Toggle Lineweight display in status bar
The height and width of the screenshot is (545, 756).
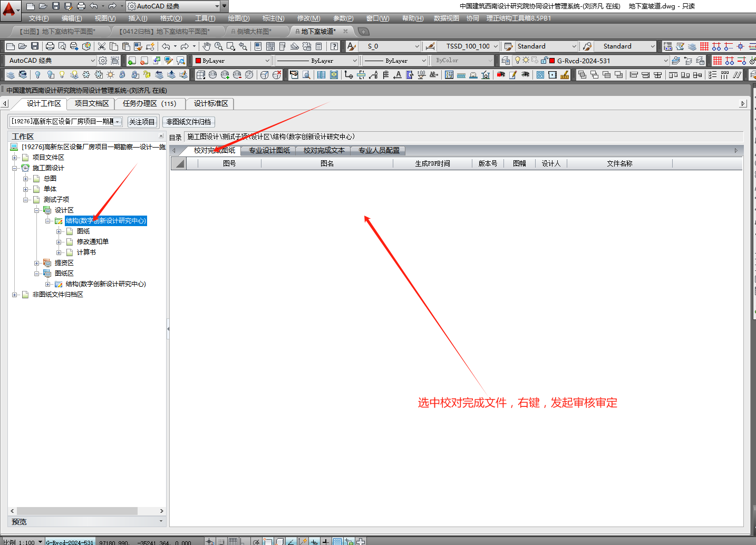pos(326,541)
